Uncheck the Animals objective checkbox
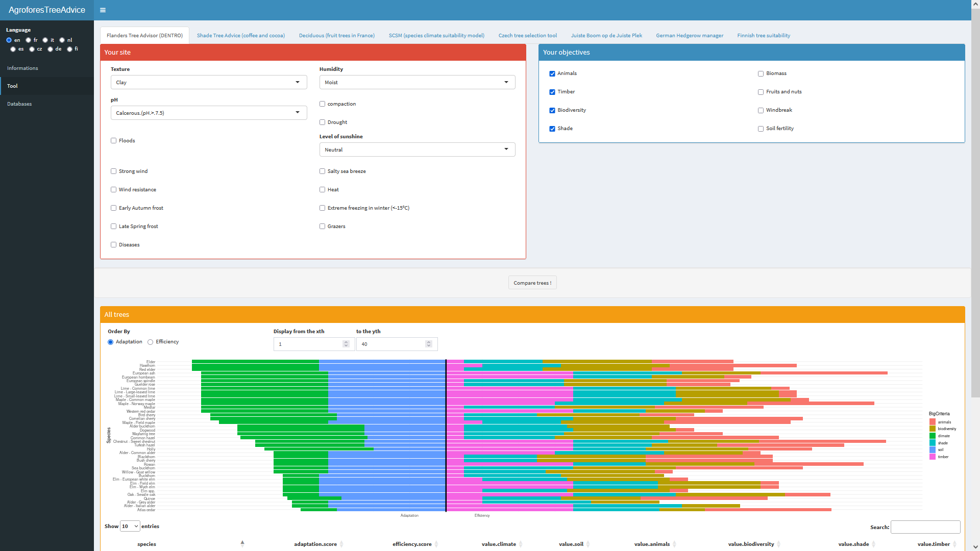 [552, 74]
